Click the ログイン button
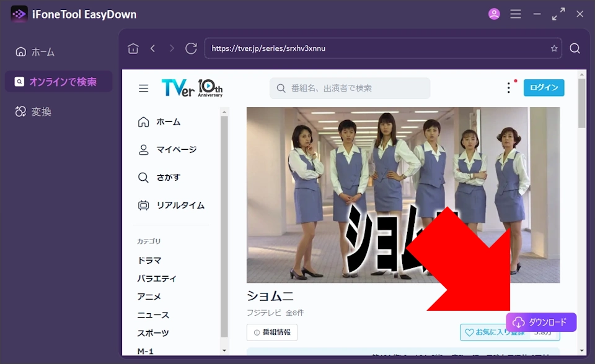Screen dimensions: 595x364 [544, 88]
